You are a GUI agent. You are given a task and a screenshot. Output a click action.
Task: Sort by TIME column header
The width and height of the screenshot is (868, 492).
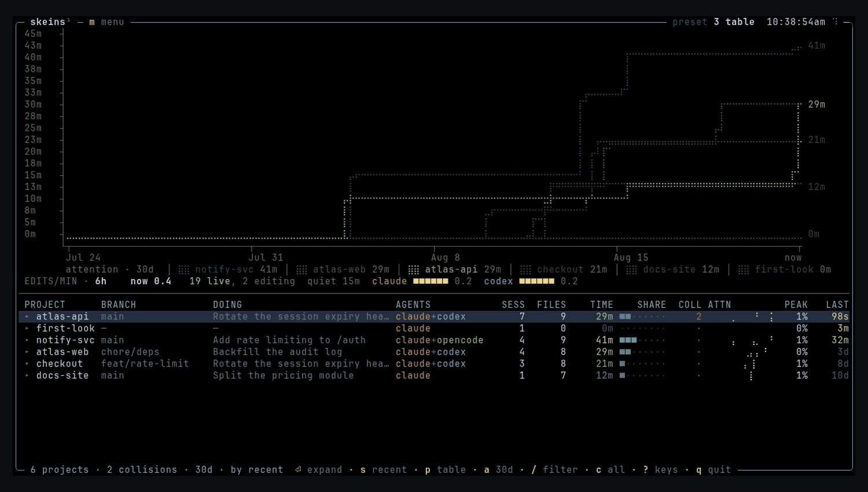pyautogui.click(x=602, y=304)
